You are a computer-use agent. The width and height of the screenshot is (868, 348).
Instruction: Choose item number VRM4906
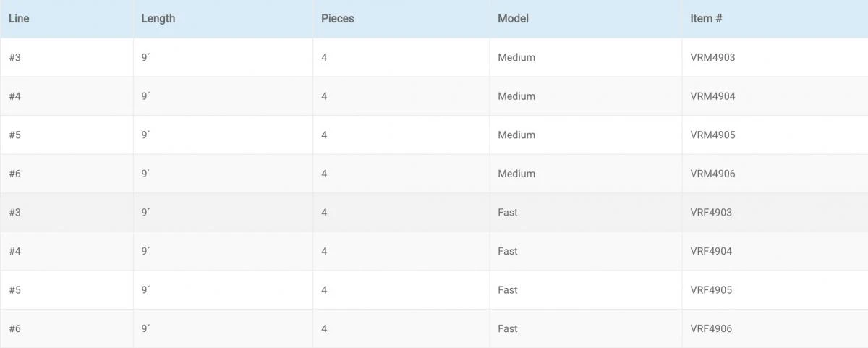[712, 174]
